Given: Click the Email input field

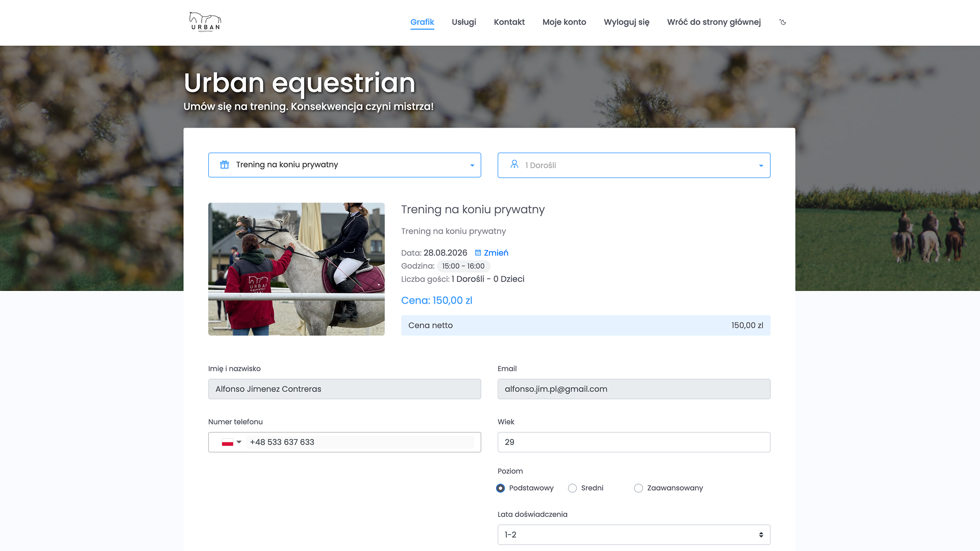Looking at the screenshot, I should click(634, 389).
